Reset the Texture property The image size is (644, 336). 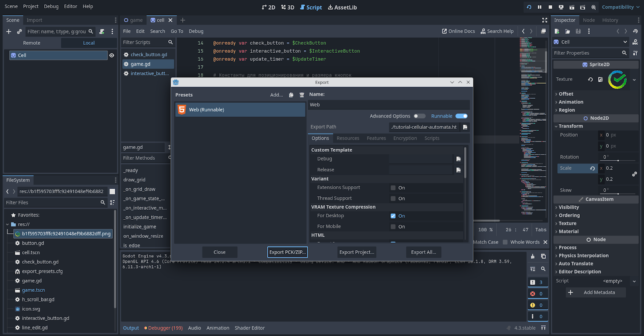590,80
